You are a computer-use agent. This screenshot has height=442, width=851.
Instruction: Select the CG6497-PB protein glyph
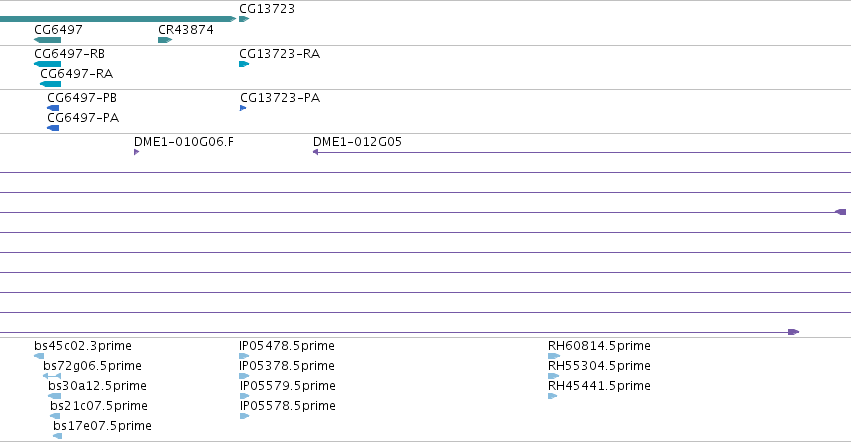(53, 108)
